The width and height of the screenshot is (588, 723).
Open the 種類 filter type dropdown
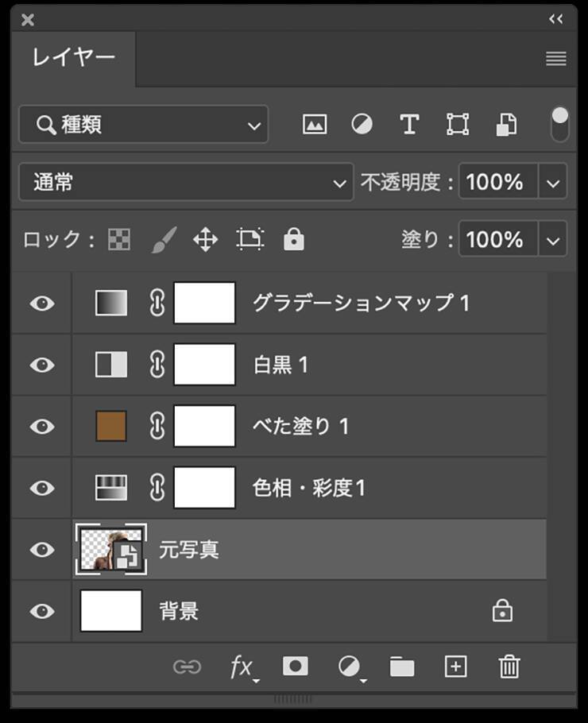point(144,125)
